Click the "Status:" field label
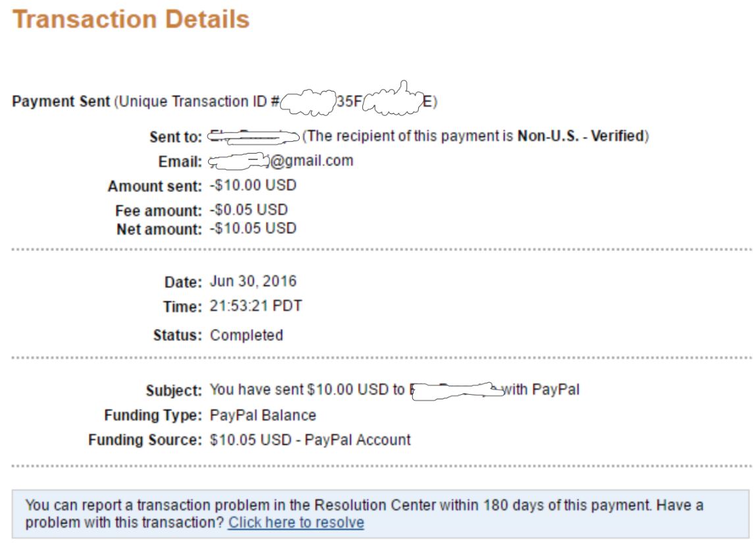Viewport: 756px width, 551px height. tap(177, 335)
